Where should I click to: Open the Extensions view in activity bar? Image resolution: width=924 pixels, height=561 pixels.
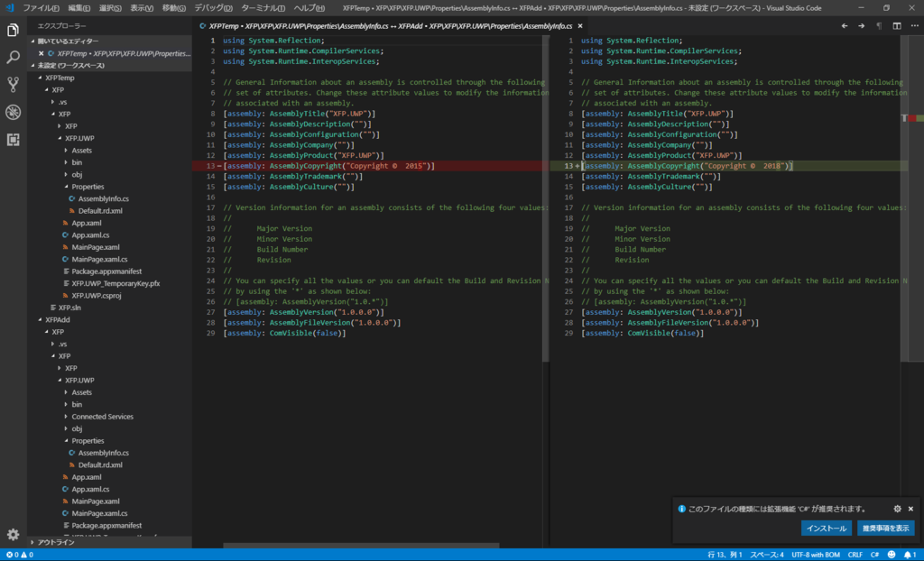coord(13,139)
